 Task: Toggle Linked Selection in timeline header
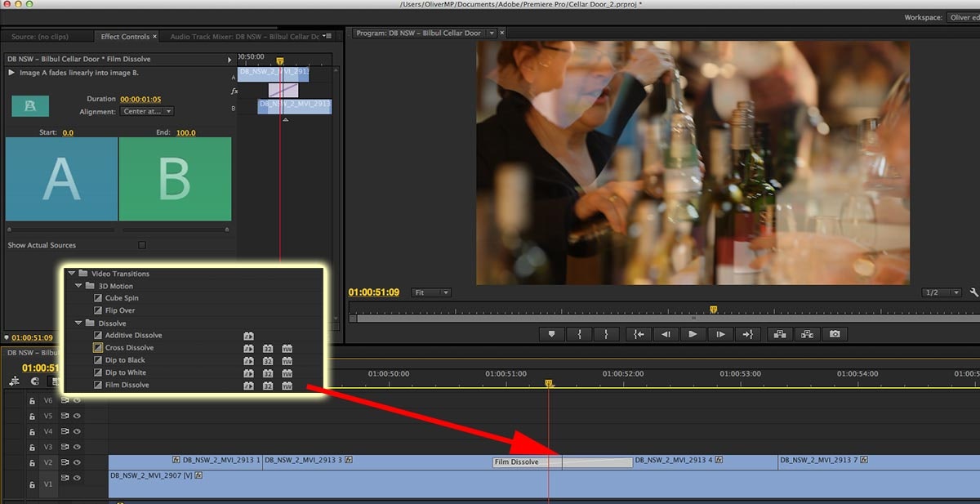tap(55, 381)
